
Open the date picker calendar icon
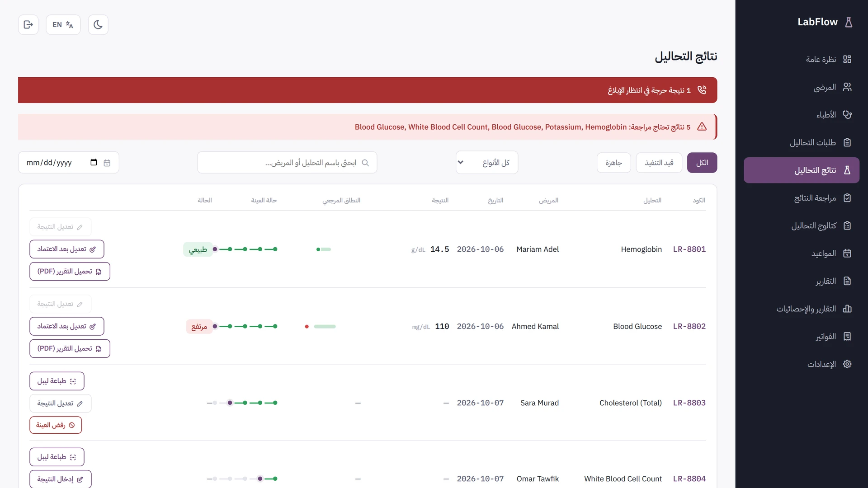tap(94, 162)
